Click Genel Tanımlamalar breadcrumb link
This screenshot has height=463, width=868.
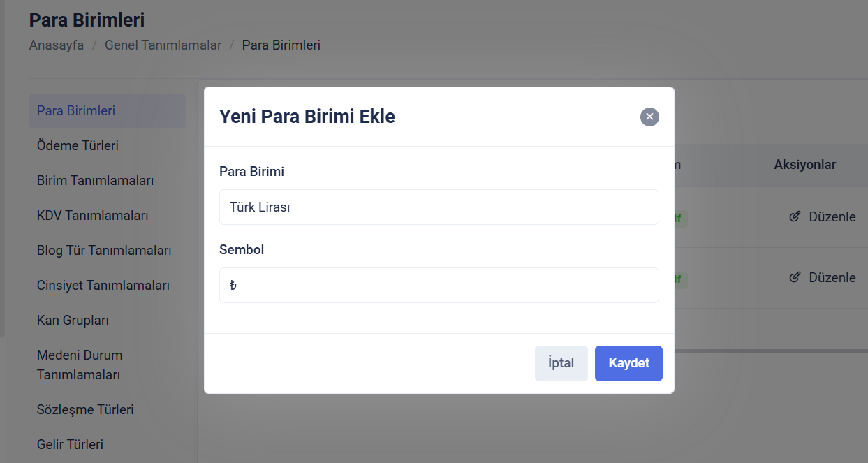tap(163, 45)
